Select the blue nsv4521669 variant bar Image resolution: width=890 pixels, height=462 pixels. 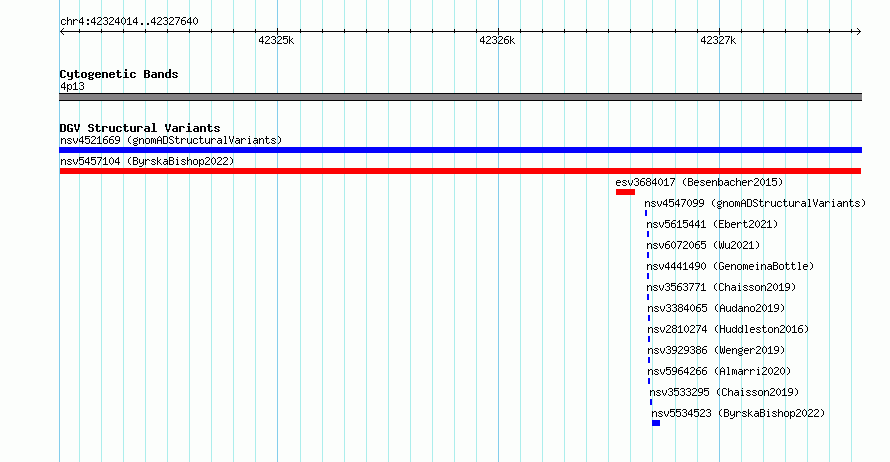coord(460,150)
